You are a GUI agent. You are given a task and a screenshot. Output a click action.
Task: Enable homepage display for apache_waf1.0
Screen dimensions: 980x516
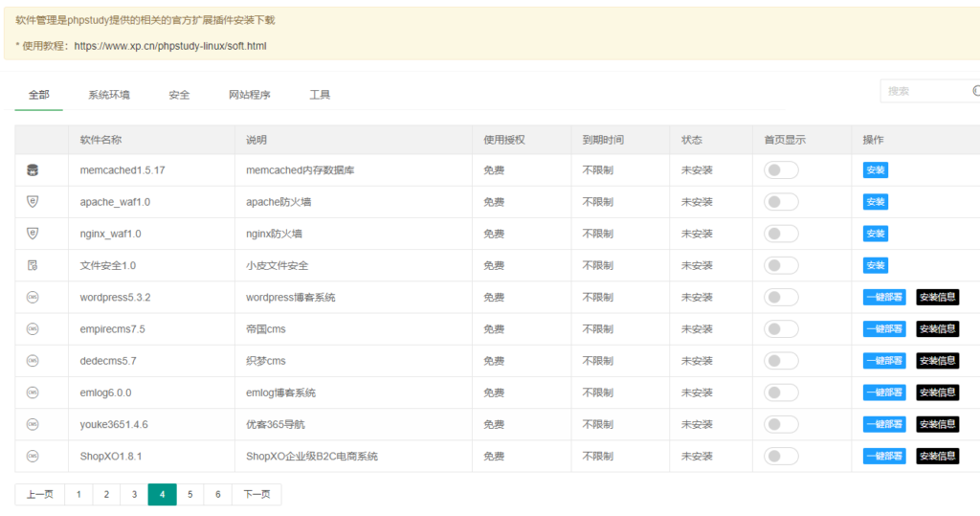click(x=781, y=201)
